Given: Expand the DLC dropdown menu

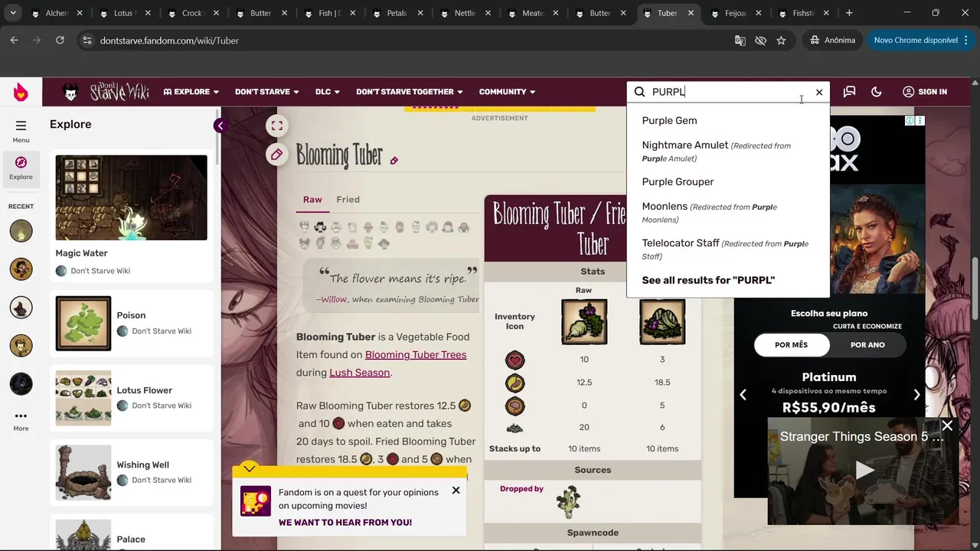Looking at the screenshot, I should point(328,92).
